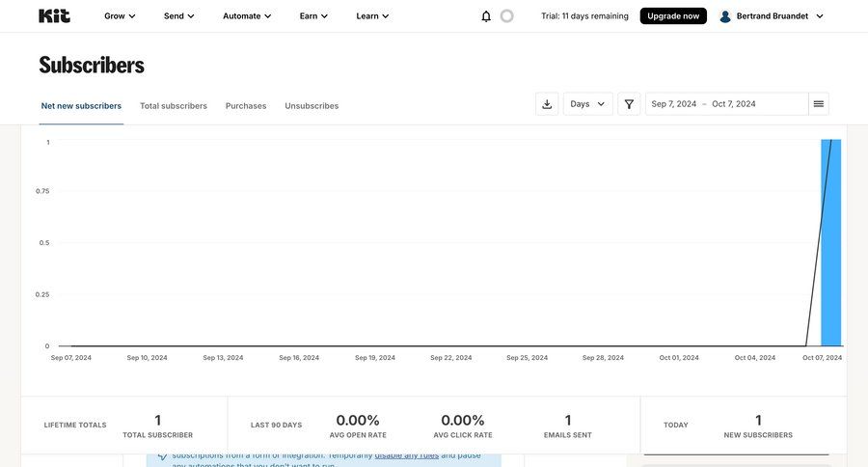The height and width of the screenshot is (467, 868).
Task: Click the user avatar icon
Action: click(x=725, y=16)
